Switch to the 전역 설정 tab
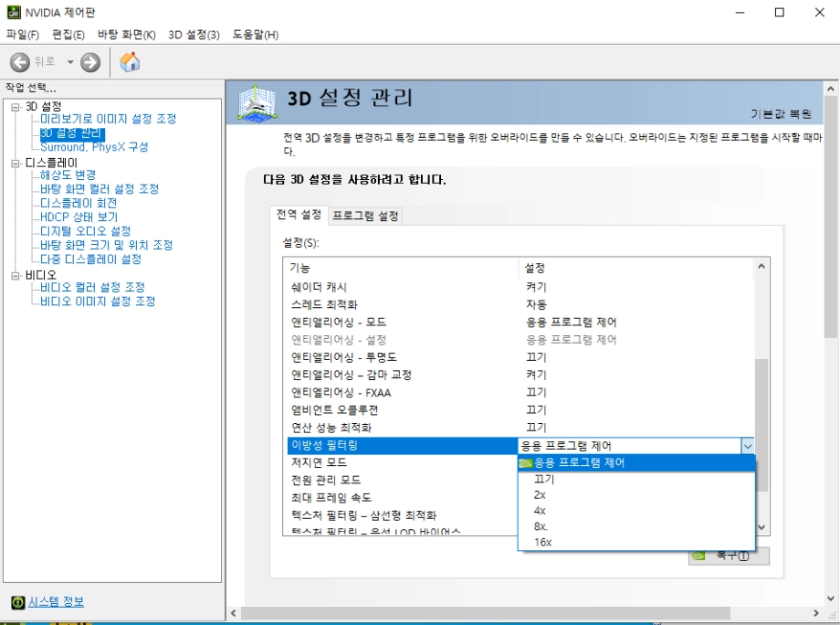840x625 pixels. (299, 215)
